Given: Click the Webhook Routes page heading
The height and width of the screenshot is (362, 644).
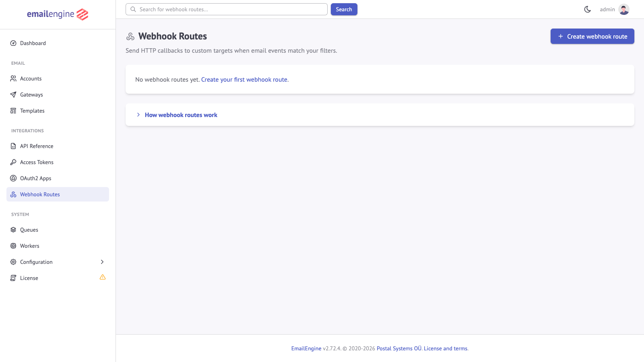Looking at the screenshot, I should tap(173, 36).
